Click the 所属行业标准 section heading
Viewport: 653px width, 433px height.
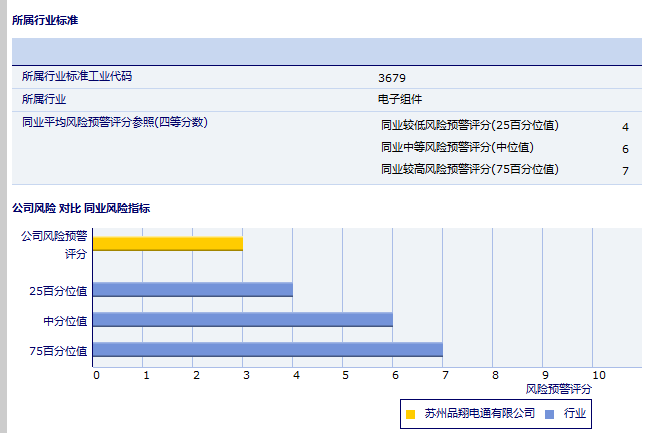pos(45,20)
